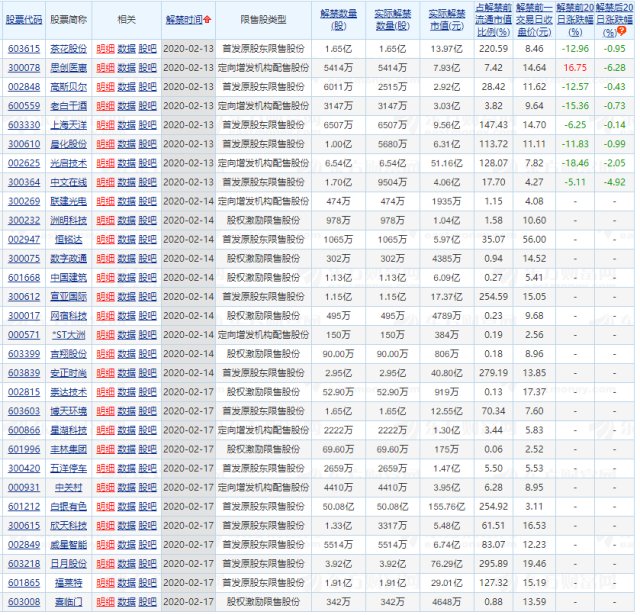Open 洲明科技 stock name link

pyautogui.click(x=69, y=220)
